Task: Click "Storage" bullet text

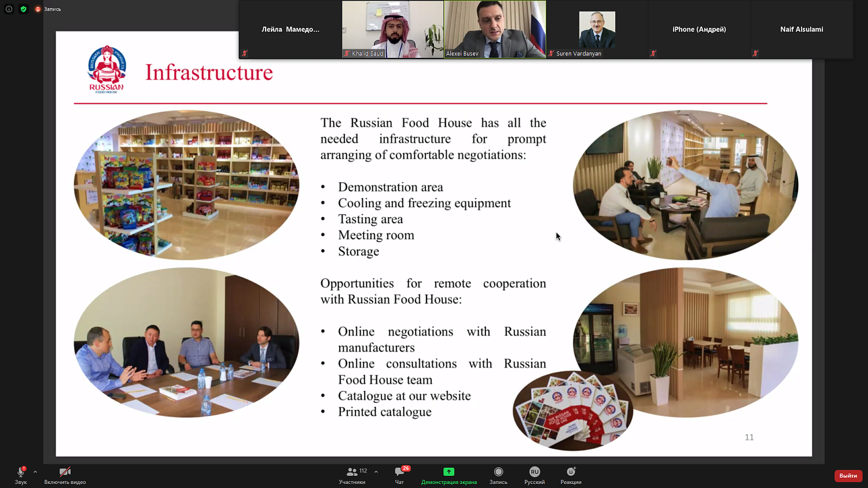Action: pos(359,252)
